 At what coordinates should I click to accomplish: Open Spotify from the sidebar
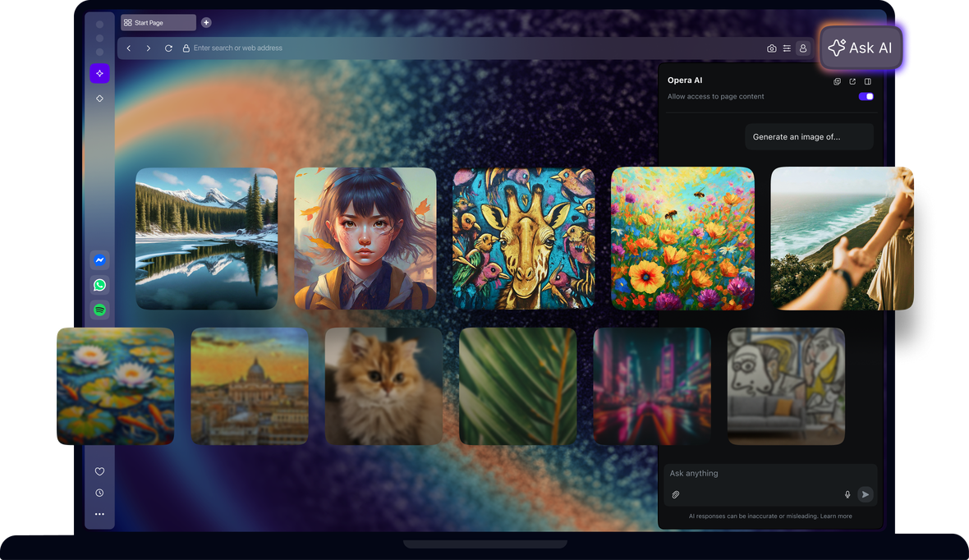point(99,310)
